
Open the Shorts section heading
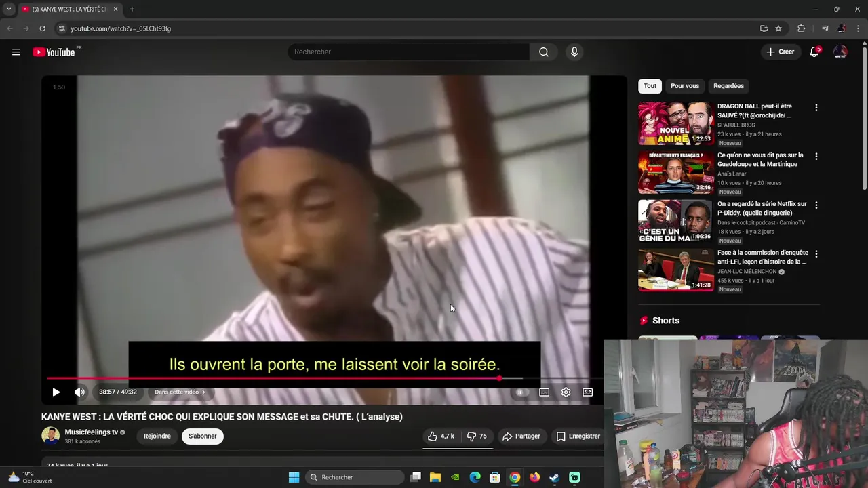click(x=666, y=321)
